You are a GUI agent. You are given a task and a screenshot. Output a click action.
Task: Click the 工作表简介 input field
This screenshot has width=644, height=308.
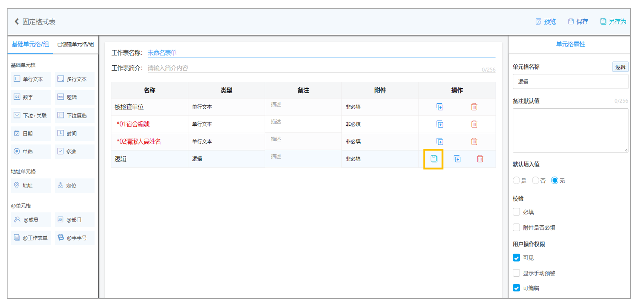tap(321, 68)
